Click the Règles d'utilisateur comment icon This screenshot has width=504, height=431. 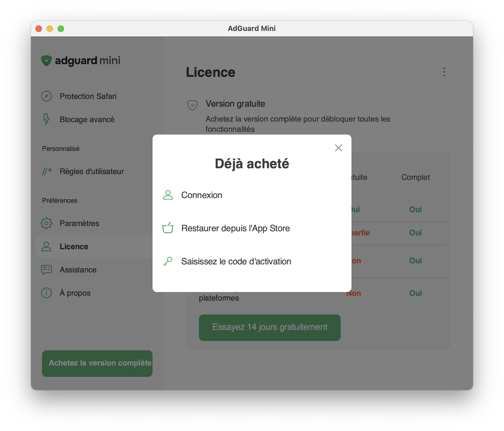46,171
